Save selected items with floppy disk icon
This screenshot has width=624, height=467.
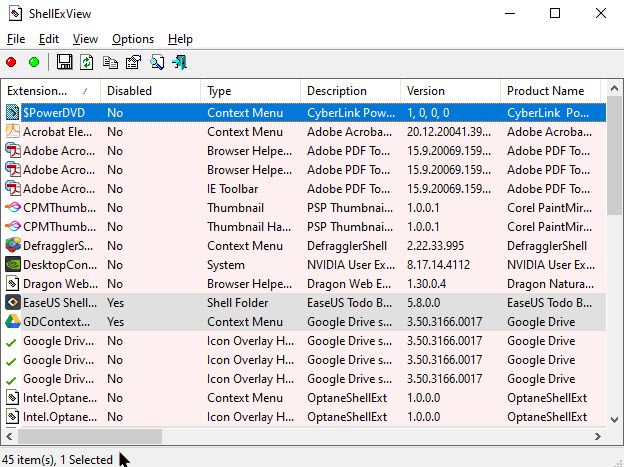click(64, 63)
